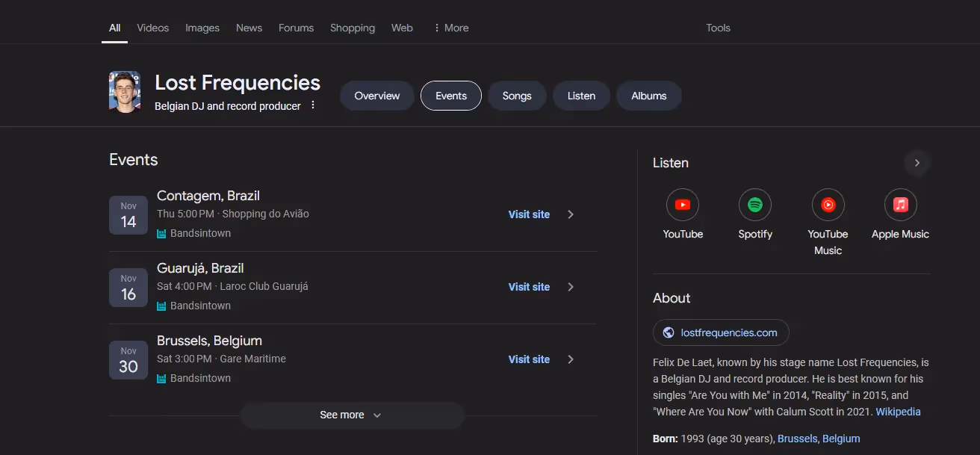Switch to Images search tab

[202, 28]
